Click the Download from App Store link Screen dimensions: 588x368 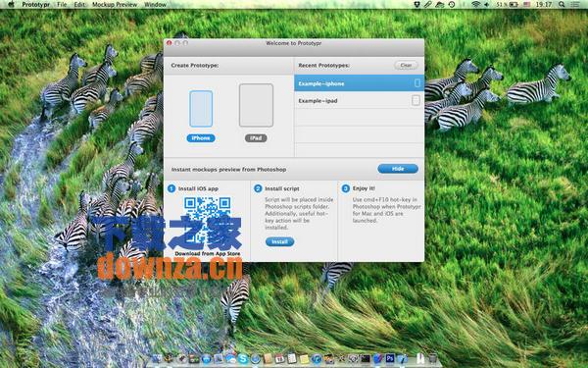coord(208,253)
